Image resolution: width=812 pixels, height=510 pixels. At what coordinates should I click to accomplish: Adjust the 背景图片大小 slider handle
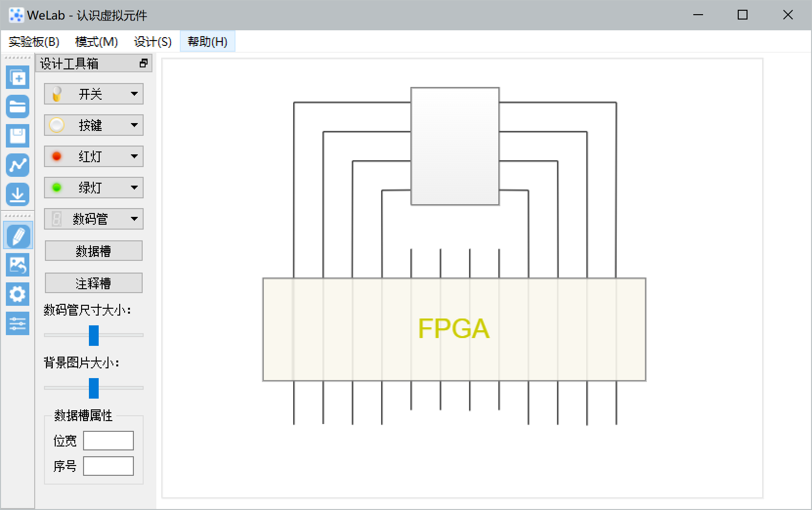94,388
